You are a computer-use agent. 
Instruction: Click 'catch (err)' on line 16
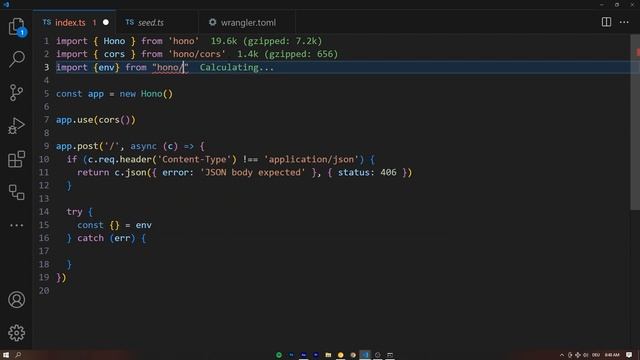click(x=106, y=238)
